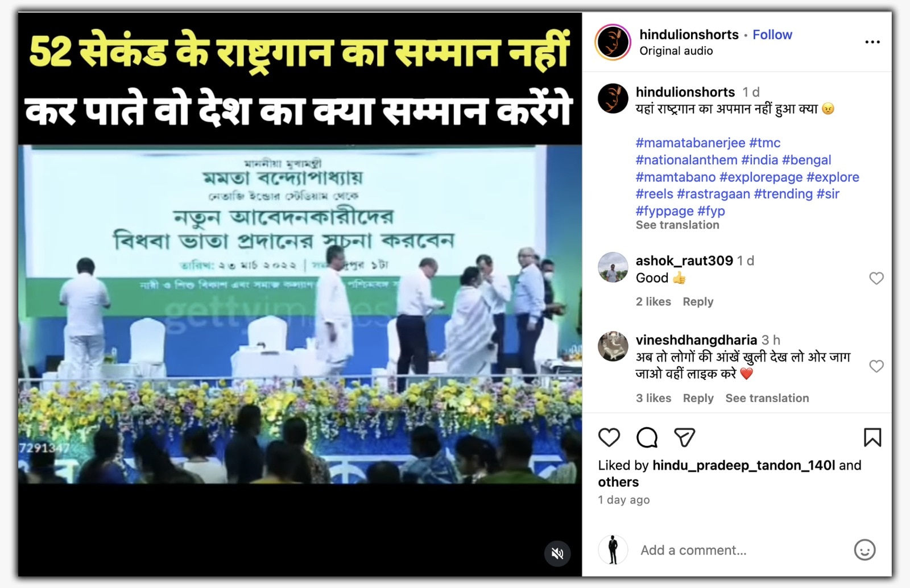
Task: Like ashok_raut309's comment heart
Action: (876, 278)
